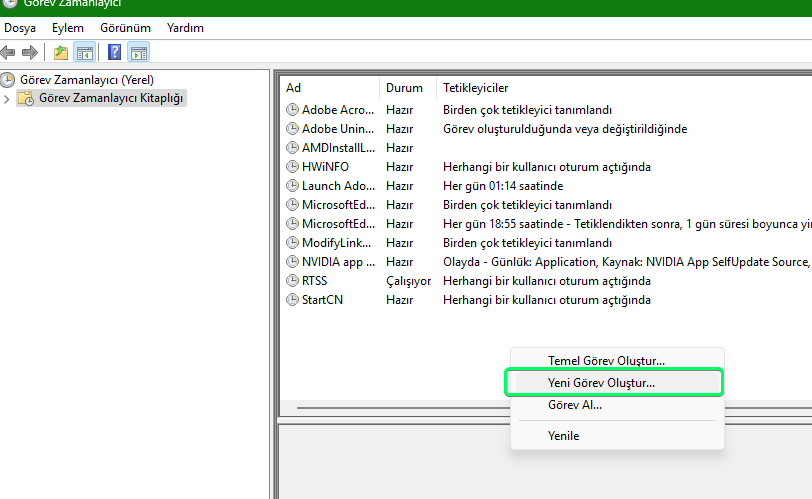
Task: Click the horizontal scrollbar of the task list
Action: pos(403,408)
